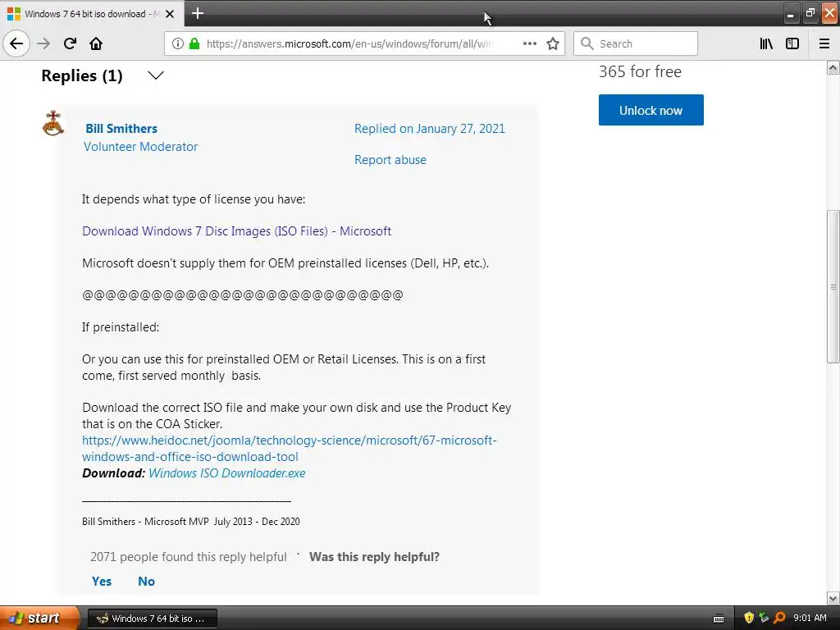Click the page scrollbar thumb

tap(833, 286)
